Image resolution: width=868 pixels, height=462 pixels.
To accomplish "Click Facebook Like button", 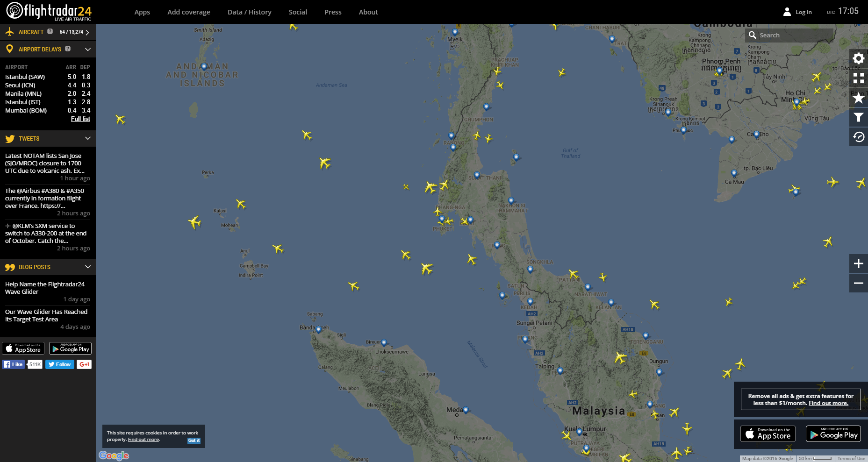I will pos(14,364).
